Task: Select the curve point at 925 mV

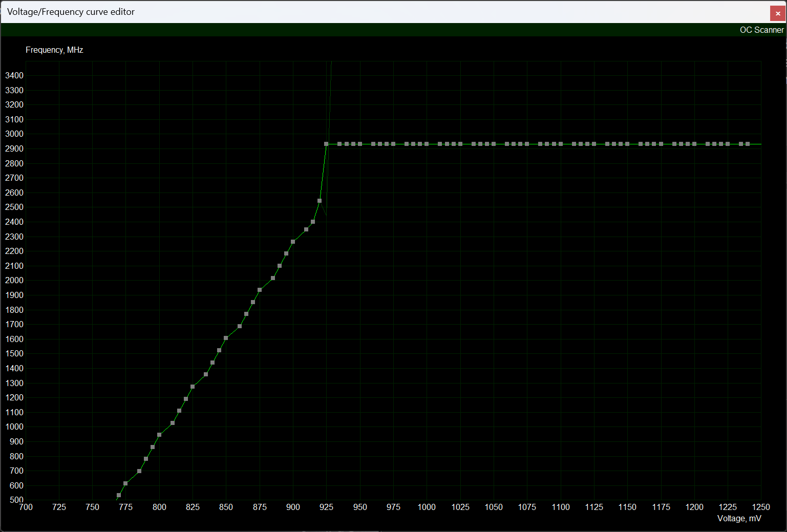Action: click(x=326, y=144)
